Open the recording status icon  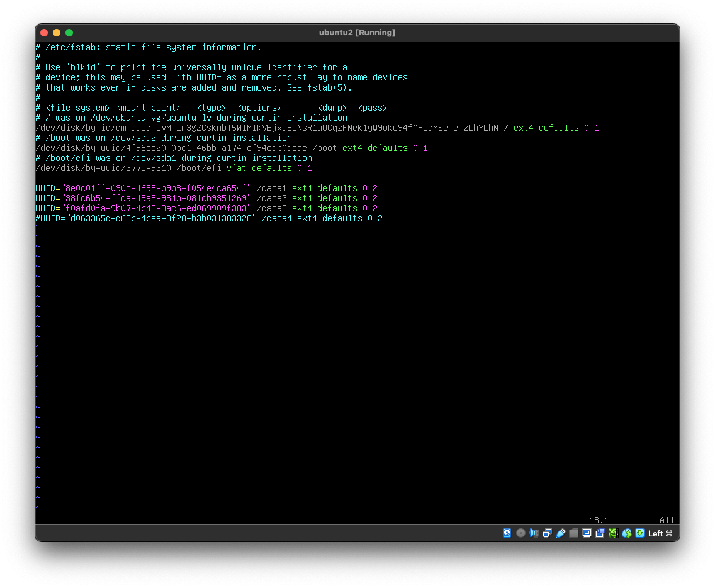tap(600, 533)
